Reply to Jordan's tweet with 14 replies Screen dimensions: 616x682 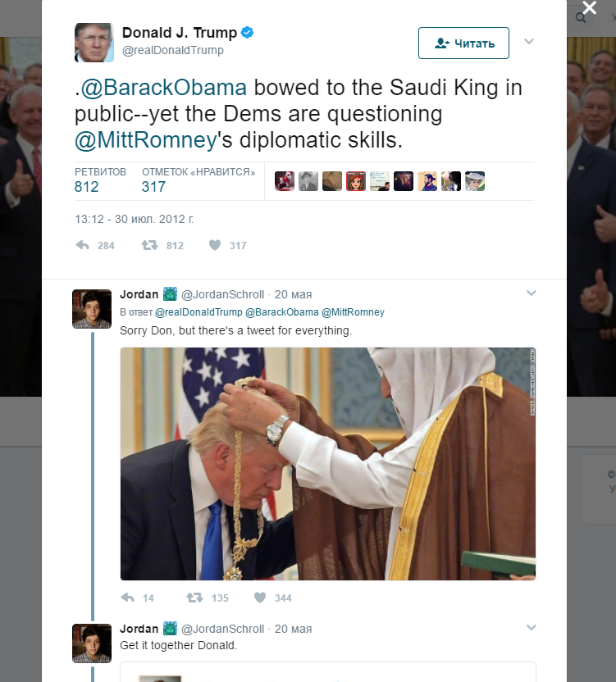[x=128, y=598]
